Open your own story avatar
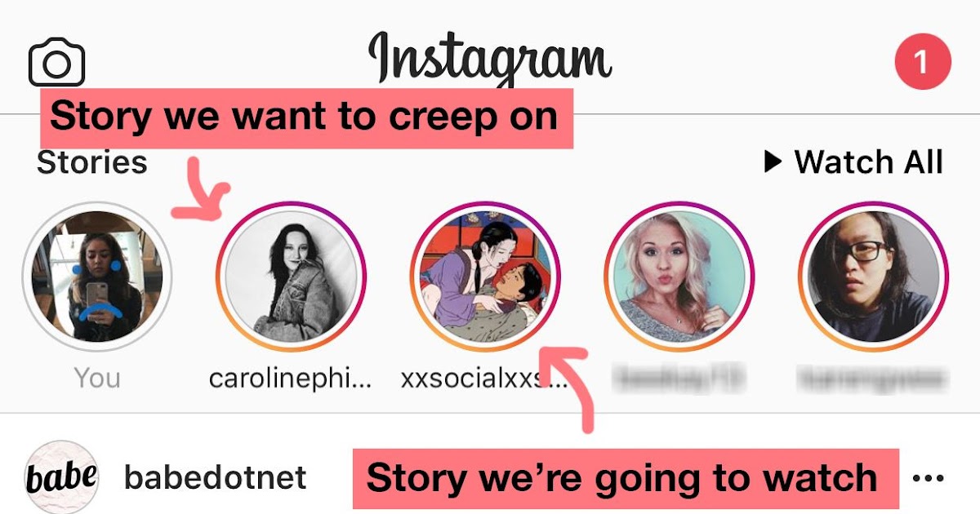The image size is (980, 514). 97,276
